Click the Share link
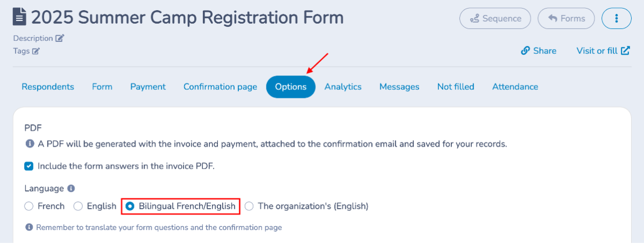The image size is (644, 244). 539,51
